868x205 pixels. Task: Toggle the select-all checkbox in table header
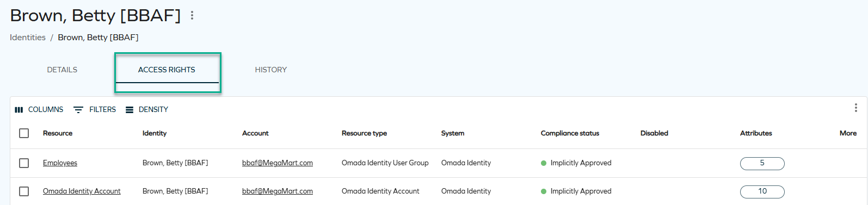point(24,133)
